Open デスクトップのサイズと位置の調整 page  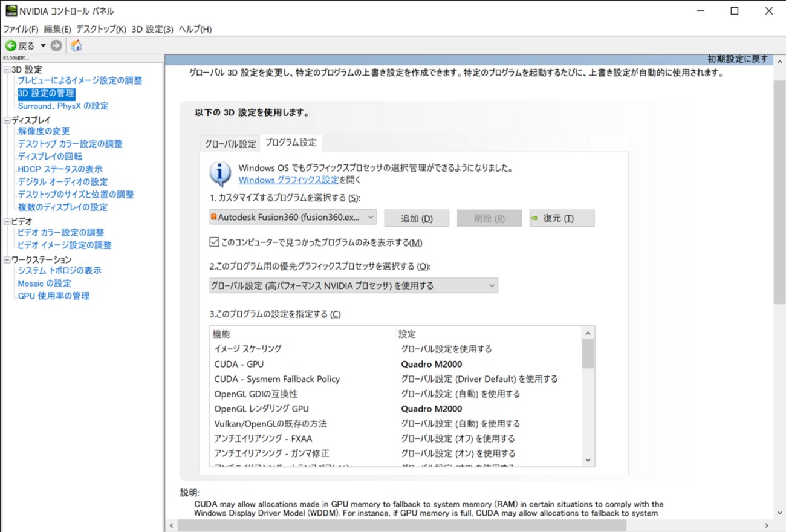[x=76, y=195]
